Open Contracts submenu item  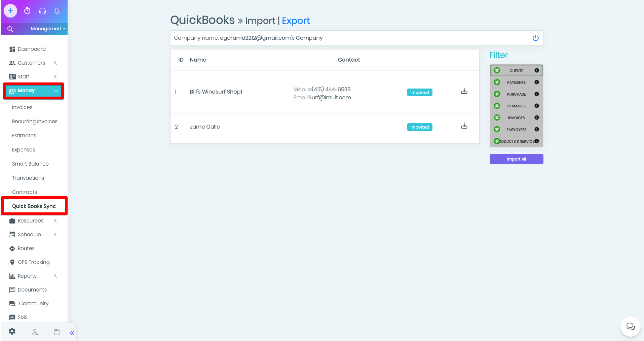25,192
